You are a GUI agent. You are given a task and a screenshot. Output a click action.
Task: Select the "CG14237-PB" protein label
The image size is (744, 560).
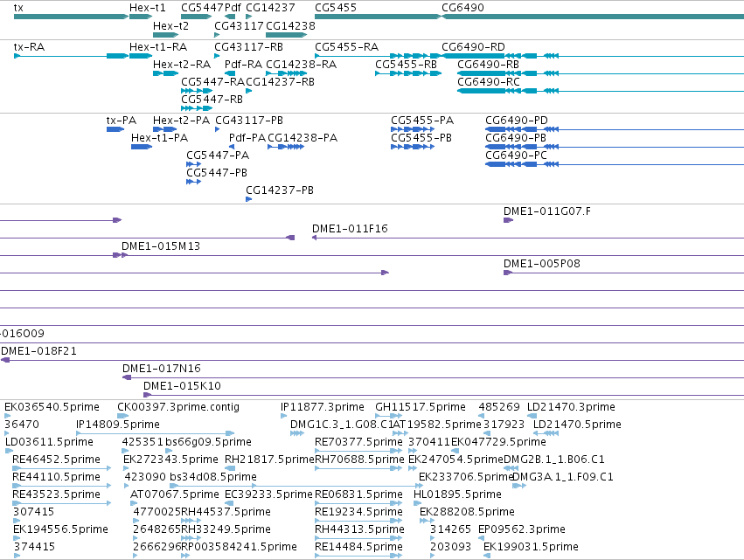(280, 190)
